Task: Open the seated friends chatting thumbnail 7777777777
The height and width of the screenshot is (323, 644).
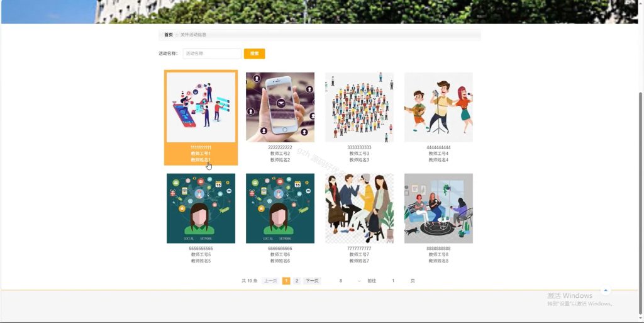Action: pos(359,208)
